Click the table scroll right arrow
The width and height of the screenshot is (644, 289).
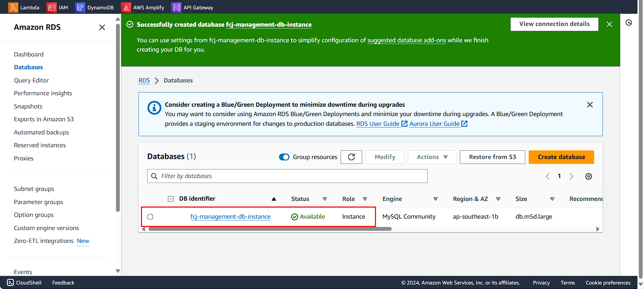point(598,229)
